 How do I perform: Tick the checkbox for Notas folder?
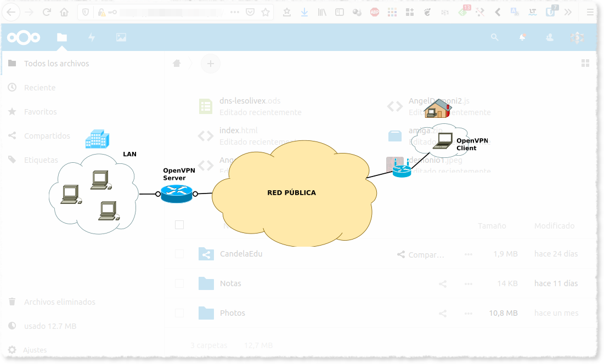pyautogui.click(x=179, y=283)
